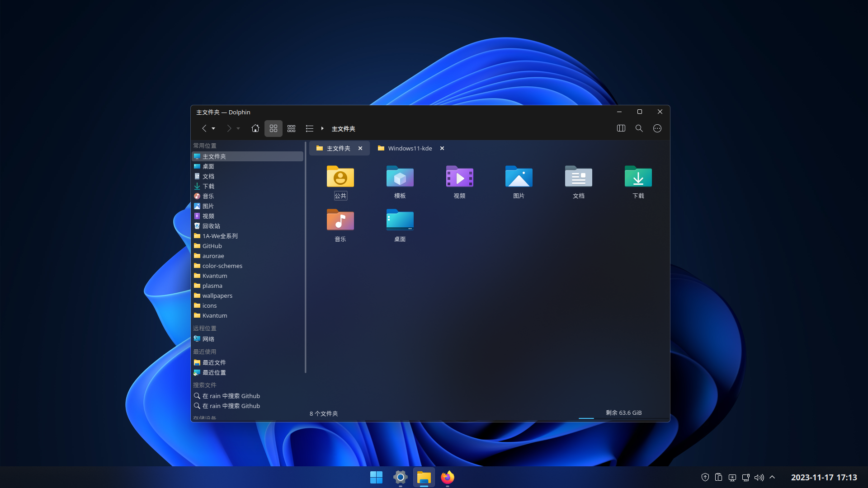Go forward with the right arrow
The width and height of the screenshot is (868, 488).
pyautogui.click(x=229, y=129)
